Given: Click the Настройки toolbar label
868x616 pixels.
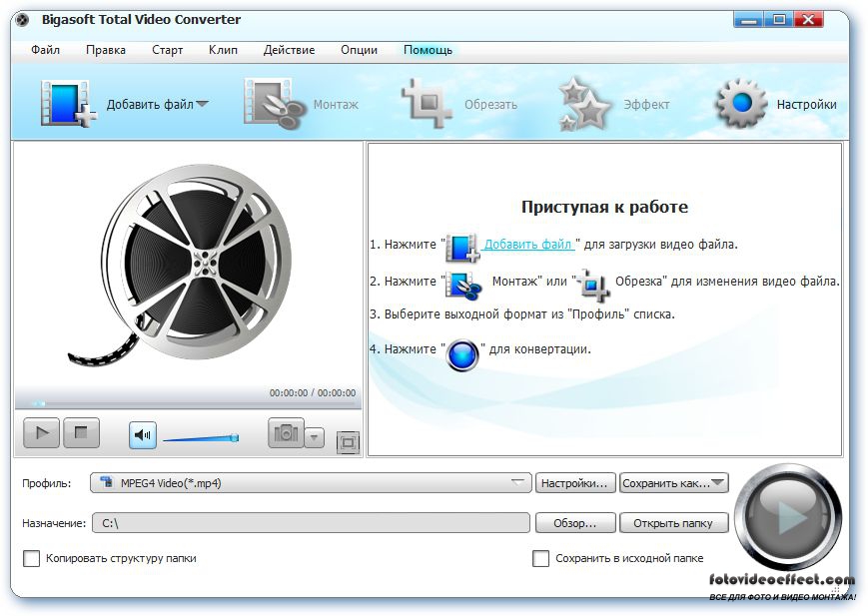Looking at the screenshot, I should click(x=806, y=104).
